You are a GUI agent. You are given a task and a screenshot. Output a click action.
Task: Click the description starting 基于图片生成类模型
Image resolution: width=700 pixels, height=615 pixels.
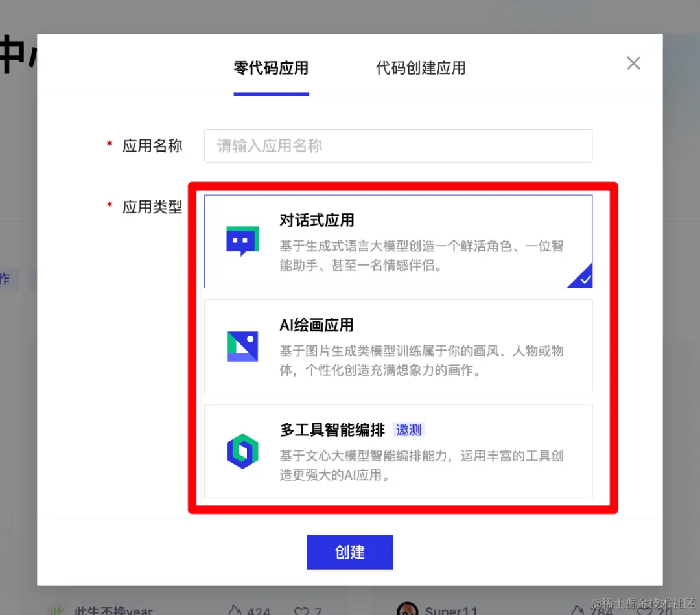(x=421, y=360)
